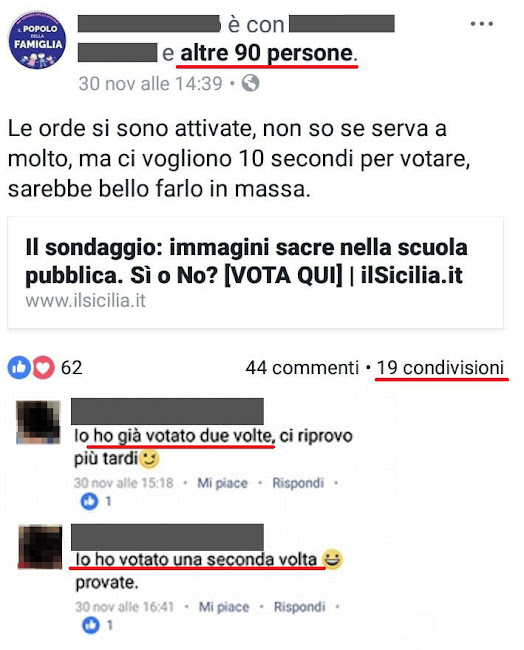The height and width of the screenshot is (650, 524).
Task: Click 'Mi piace' on the first comment
Action: (222, 483)
